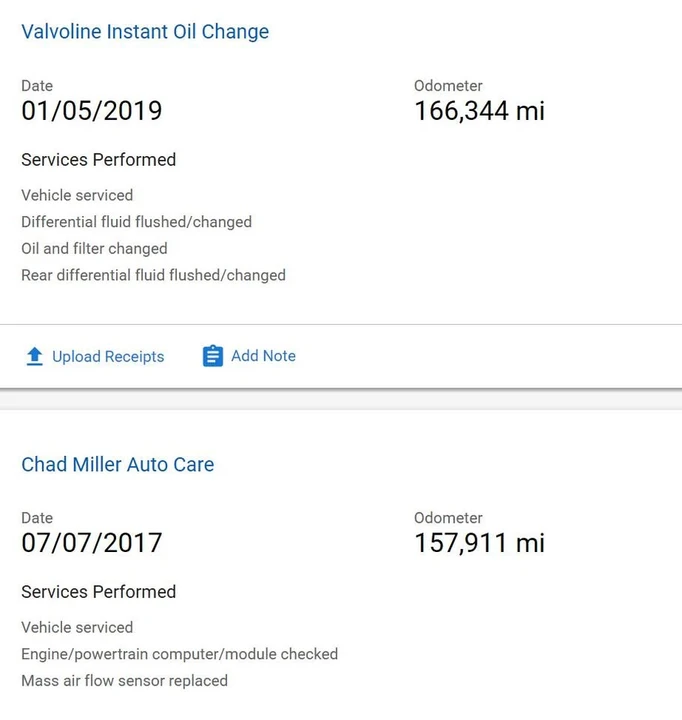Click Rear differential fluid flushed/changed entry
The image size is (682, 720).
point(153,275)
